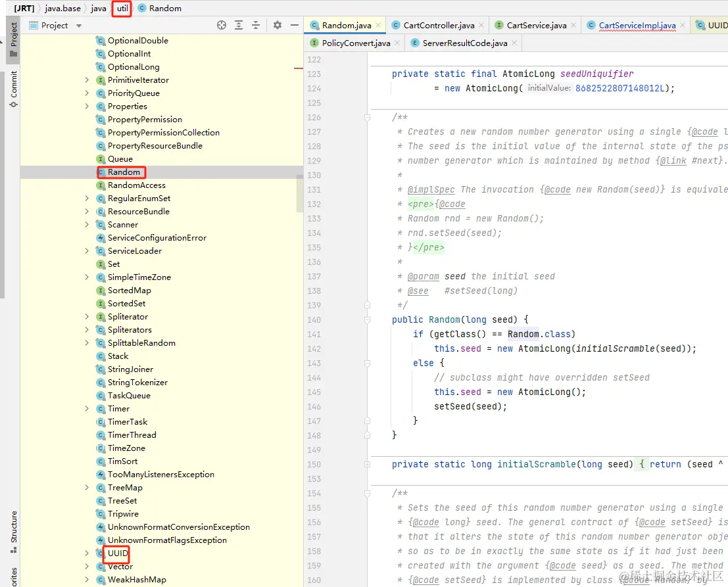Expand the ServiceLoader tree node
The width and height of the screenshot is (728, 587).
(87, 251)
